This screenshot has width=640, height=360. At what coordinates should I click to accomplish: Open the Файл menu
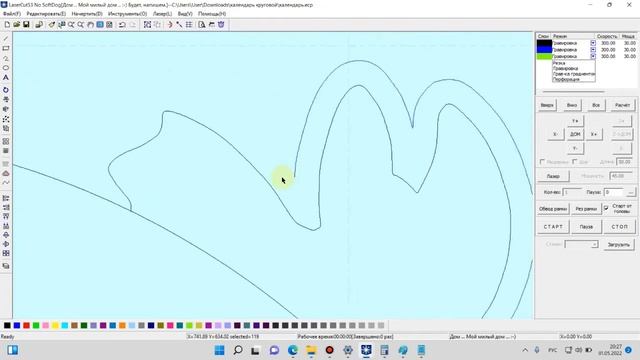(12, 13)
